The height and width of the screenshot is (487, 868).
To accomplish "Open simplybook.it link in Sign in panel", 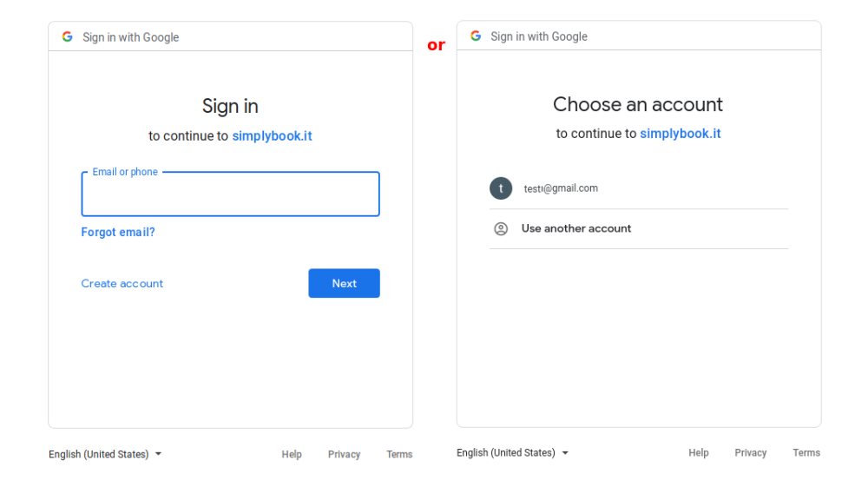I will (272, 136).
